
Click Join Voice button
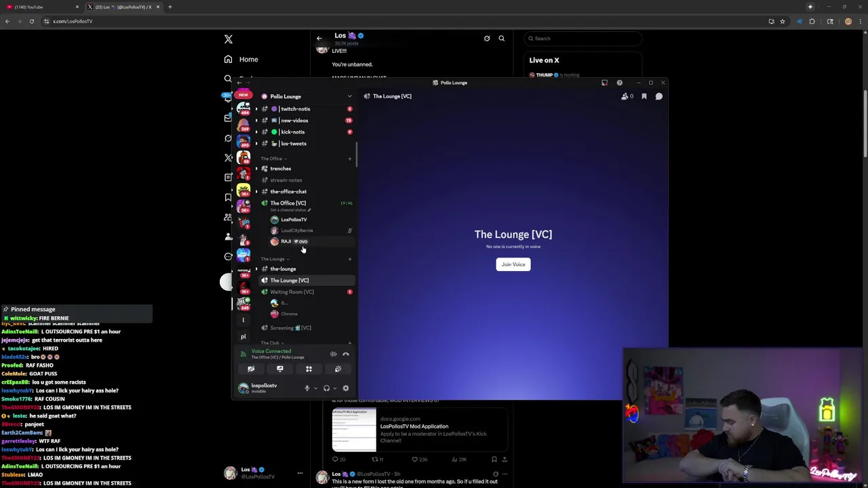[x=513, y=264]
